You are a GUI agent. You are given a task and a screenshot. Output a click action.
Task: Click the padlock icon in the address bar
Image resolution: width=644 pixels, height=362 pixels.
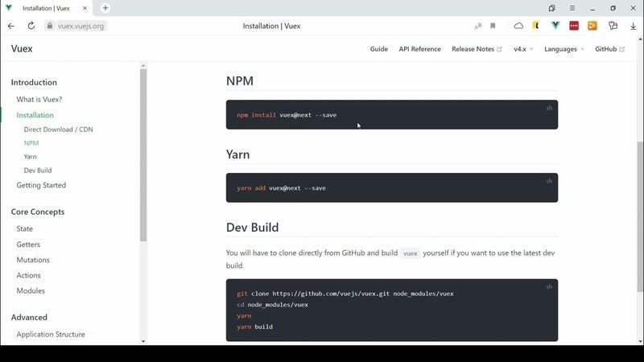(x=50, y=26)
